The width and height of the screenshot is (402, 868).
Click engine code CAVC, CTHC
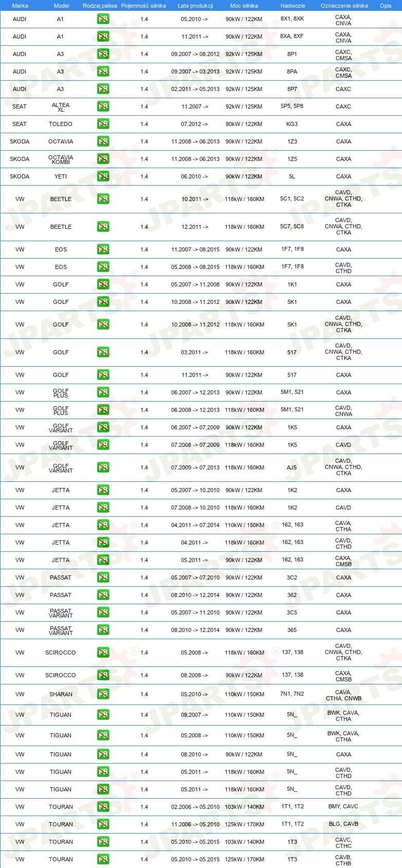[x=343, y=843]
